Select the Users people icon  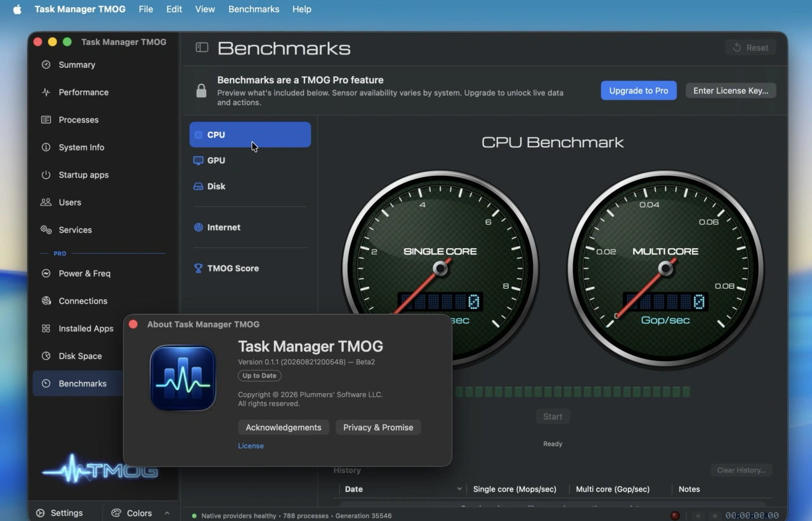46,202
